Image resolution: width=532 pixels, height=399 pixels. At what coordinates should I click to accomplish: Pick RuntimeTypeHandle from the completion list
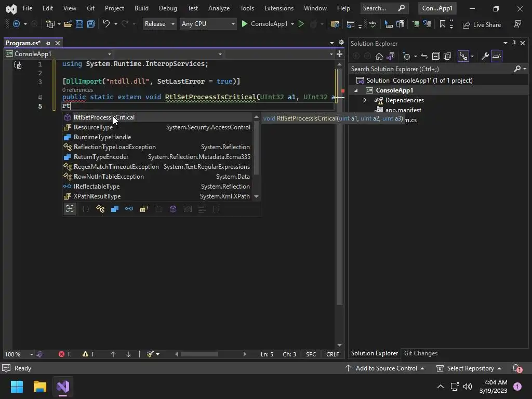pyautogui.click(x=157, y=137)
